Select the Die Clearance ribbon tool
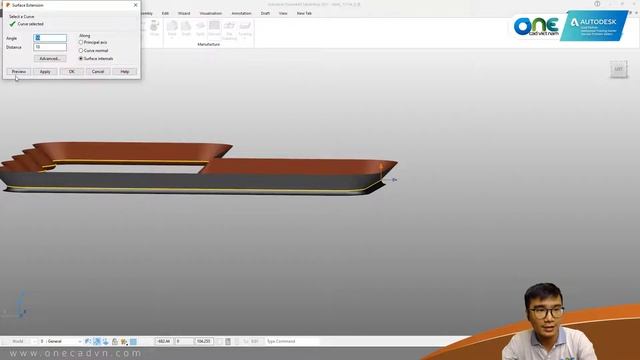This screenshot has height=360, width=640. (x=229, y=30)
